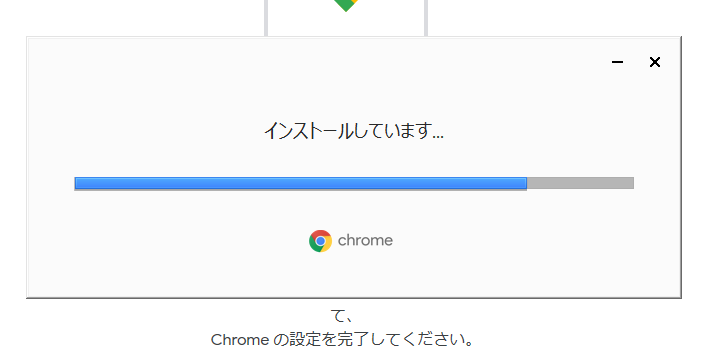Click the "Chrome の設定を完了してください。" instruction text
Viewport: 706px width, 364px height.
click(x=342, y=340)
